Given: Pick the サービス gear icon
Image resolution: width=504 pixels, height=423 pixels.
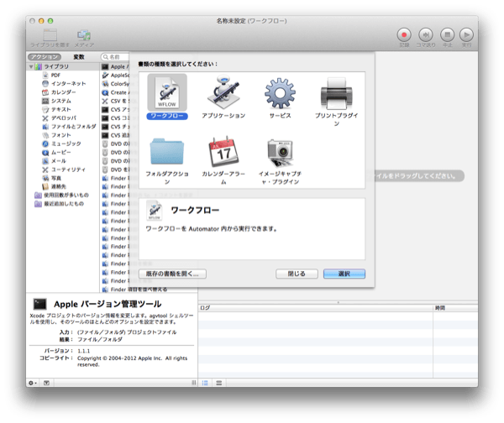Looking at the screenshot, I should click(280, 93).
